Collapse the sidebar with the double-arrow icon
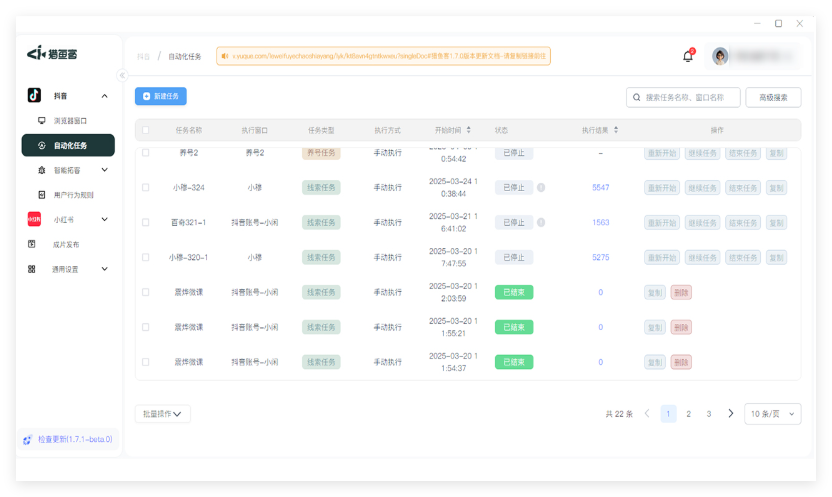 pos(122,75)
